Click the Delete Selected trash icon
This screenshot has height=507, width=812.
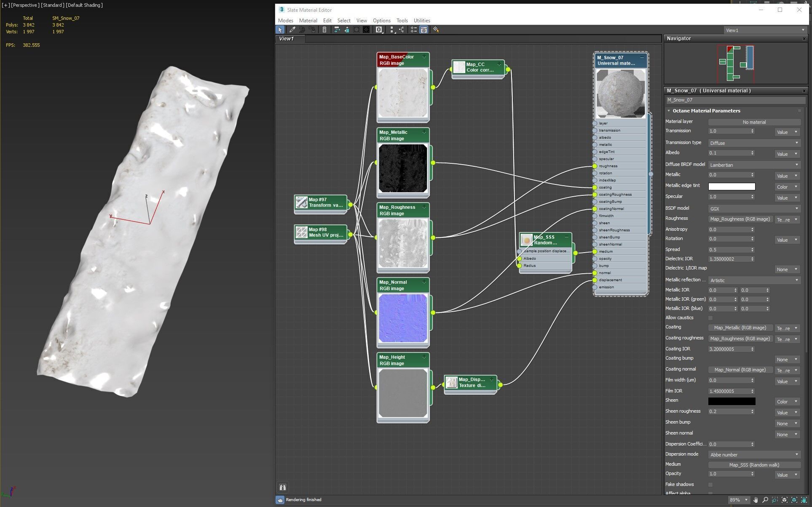point(324,30)
